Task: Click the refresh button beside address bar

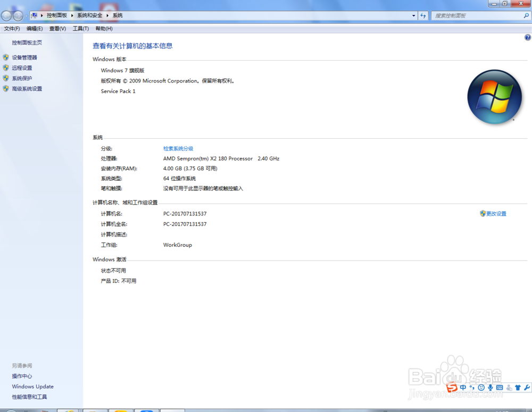Action: (x=423, y=15)
